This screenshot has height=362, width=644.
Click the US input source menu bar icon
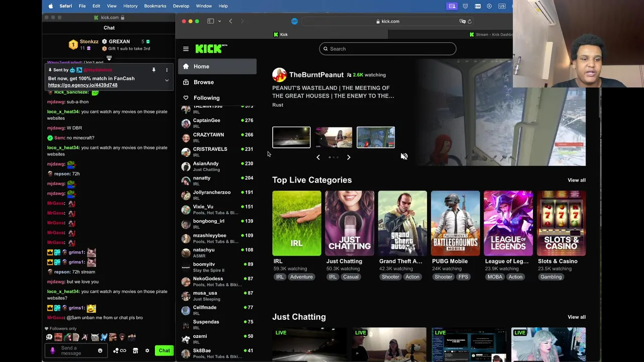click(x=502, y=6)
